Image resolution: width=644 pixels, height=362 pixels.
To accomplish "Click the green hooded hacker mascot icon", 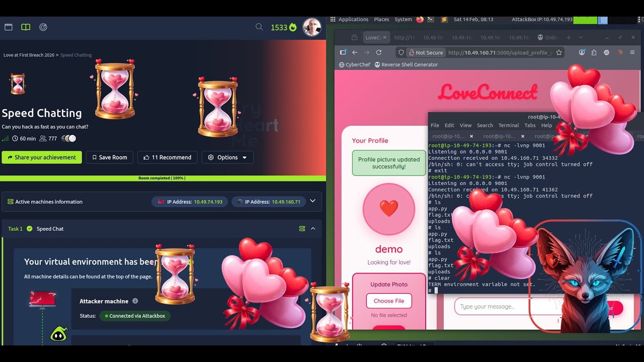I will [58, 334].
